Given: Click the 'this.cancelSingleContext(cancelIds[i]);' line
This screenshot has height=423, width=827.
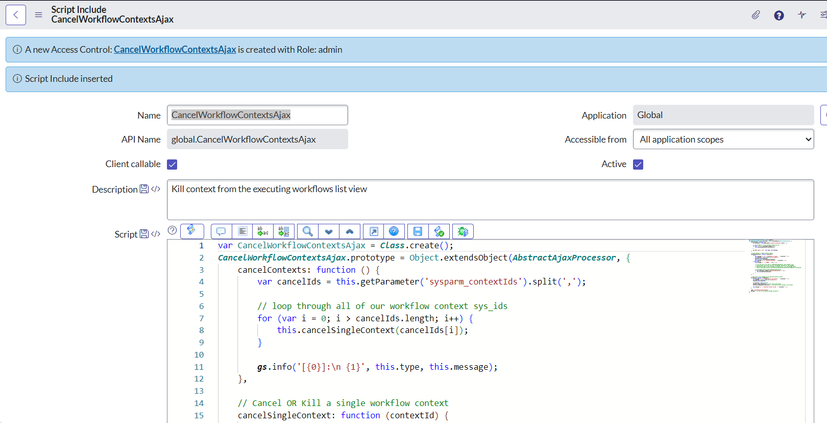Looking at the screenshot, I should tap(372, 330).
